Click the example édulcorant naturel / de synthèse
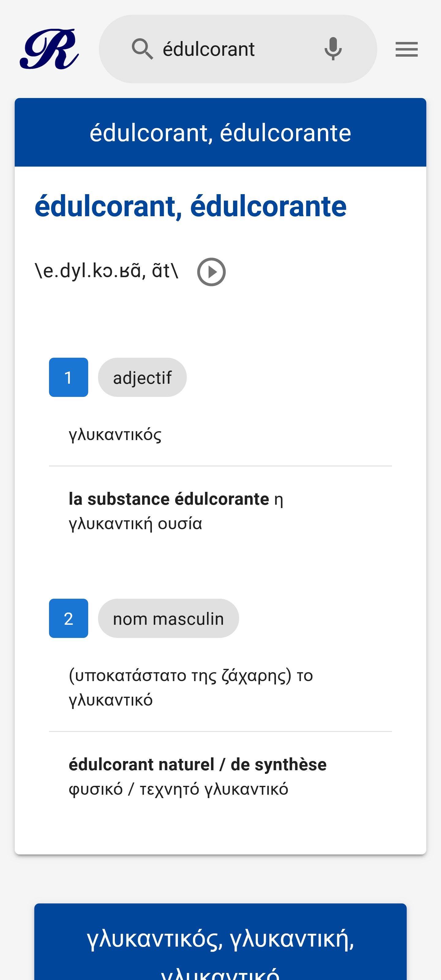This screenshot has width=441, height=980. coord(198,764)
